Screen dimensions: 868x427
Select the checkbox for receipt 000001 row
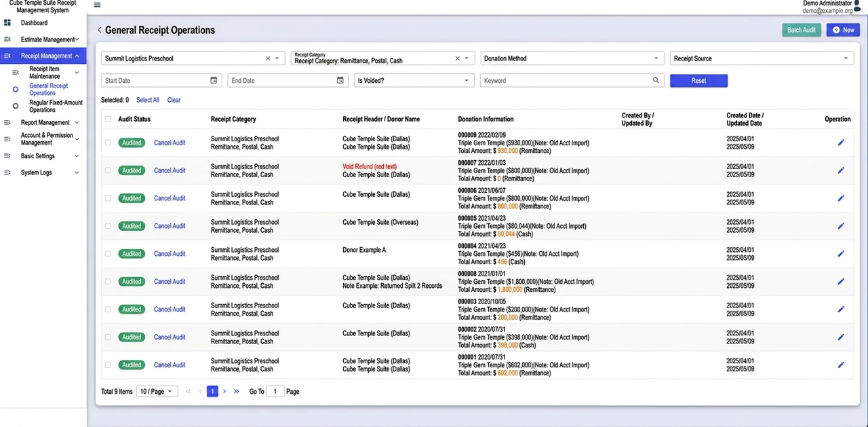click(x=108, y=365)
